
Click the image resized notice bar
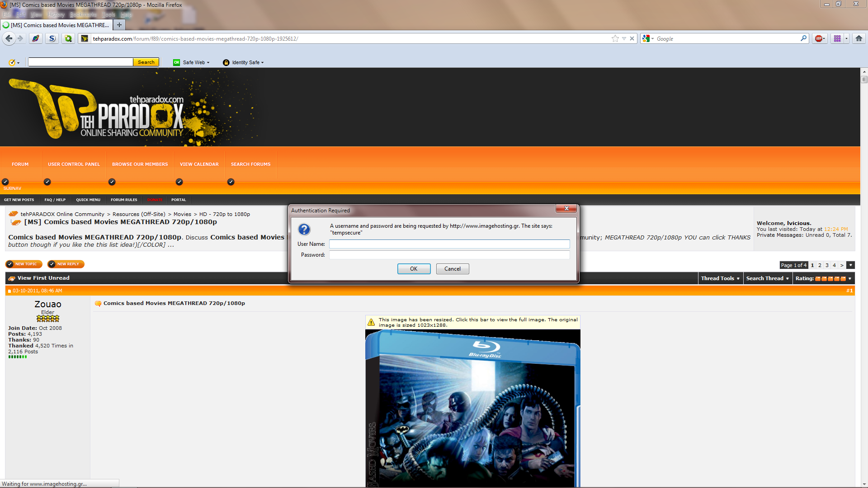(473, 322)
